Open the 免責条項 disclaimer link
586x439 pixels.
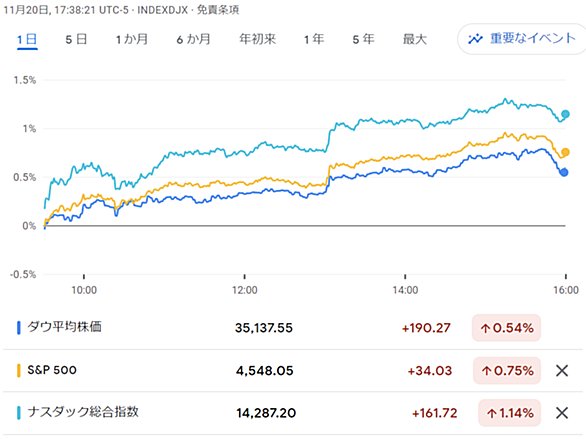218,10
